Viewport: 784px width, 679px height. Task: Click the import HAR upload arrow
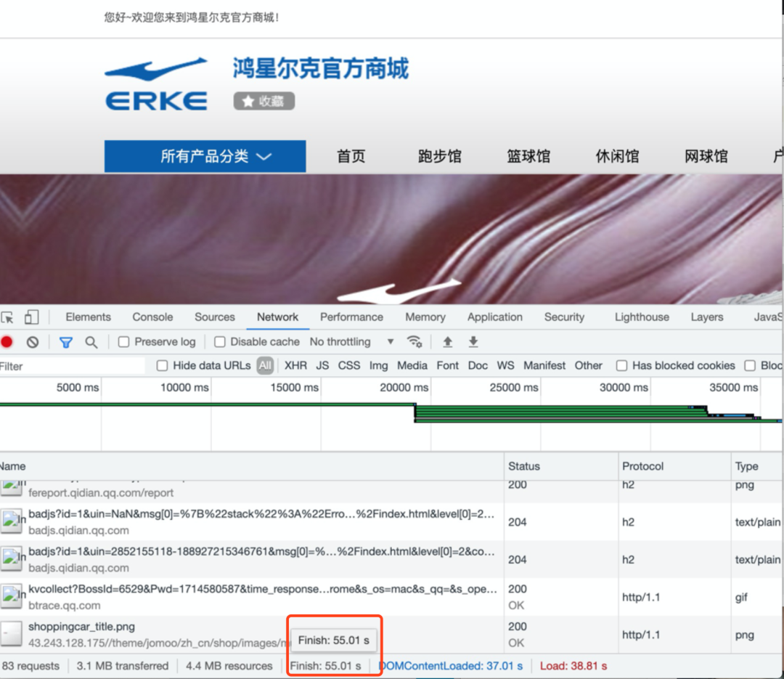pos(447,342)
